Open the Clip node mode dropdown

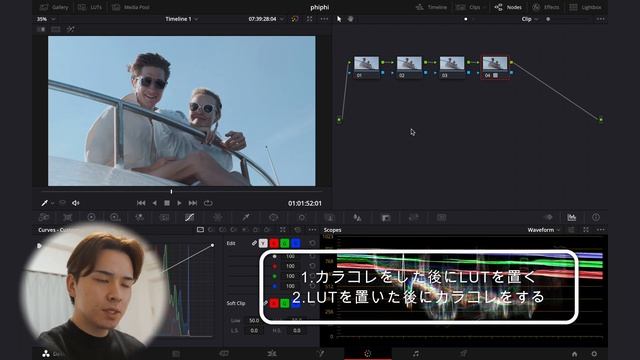click(529, 19)
